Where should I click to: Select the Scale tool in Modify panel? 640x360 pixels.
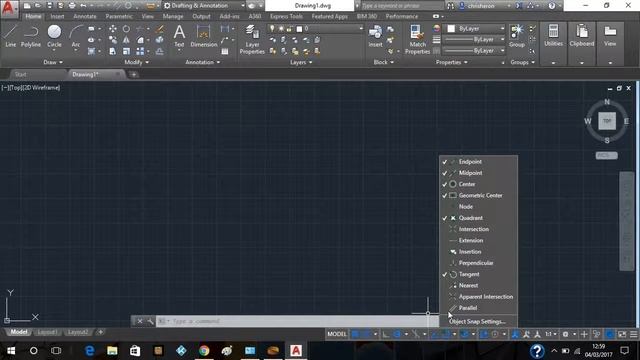tap(126, 51)
